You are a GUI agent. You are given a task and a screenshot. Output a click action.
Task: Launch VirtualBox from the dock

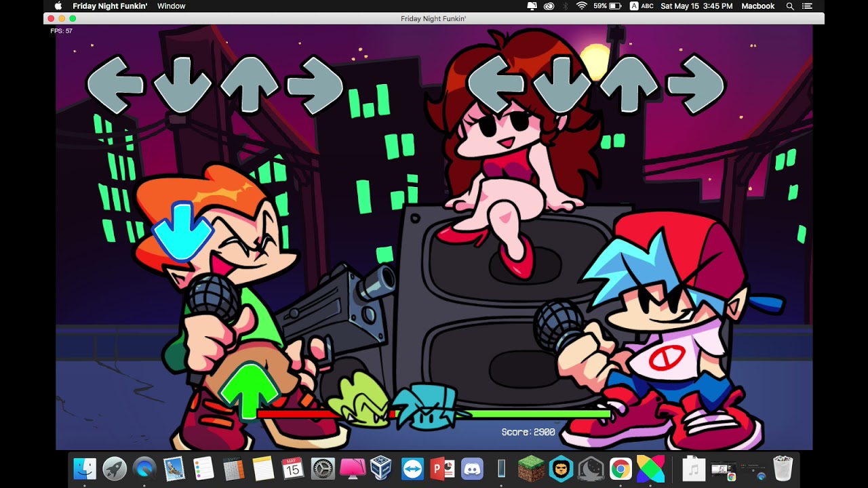(382, 468)
